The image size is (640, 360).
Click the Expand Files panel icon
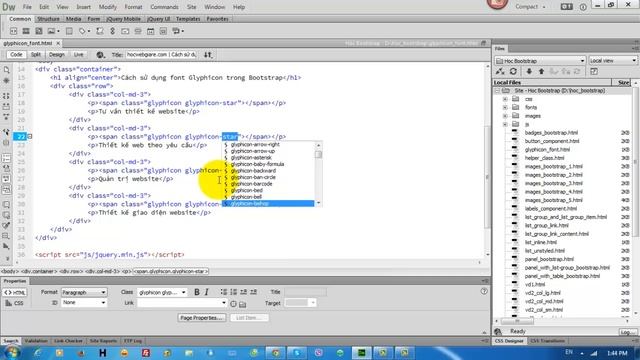[594, 71]
